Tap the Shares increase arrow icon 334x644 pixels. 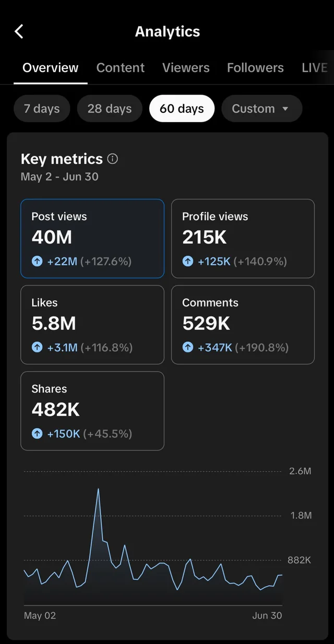pos(37,434)
